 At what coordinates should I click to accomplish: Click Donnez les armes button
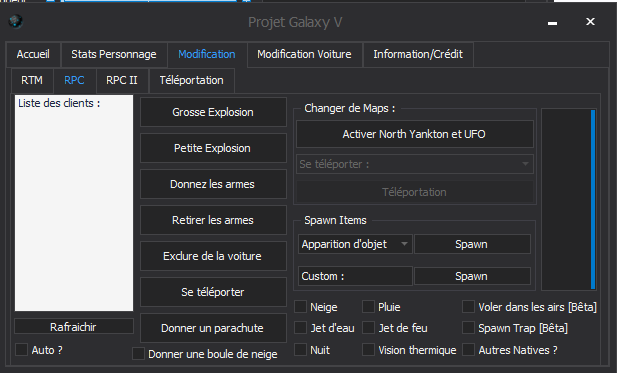(213, 184)
